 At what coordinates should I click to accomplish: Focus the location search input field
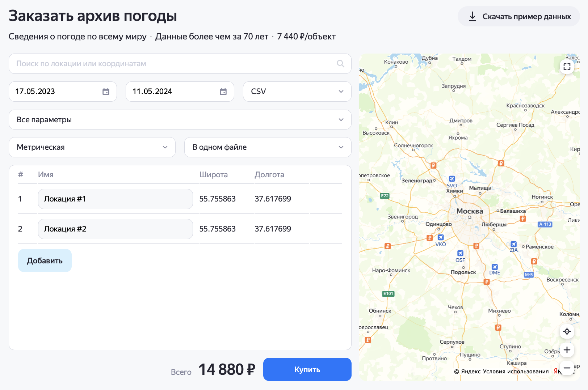174,64
